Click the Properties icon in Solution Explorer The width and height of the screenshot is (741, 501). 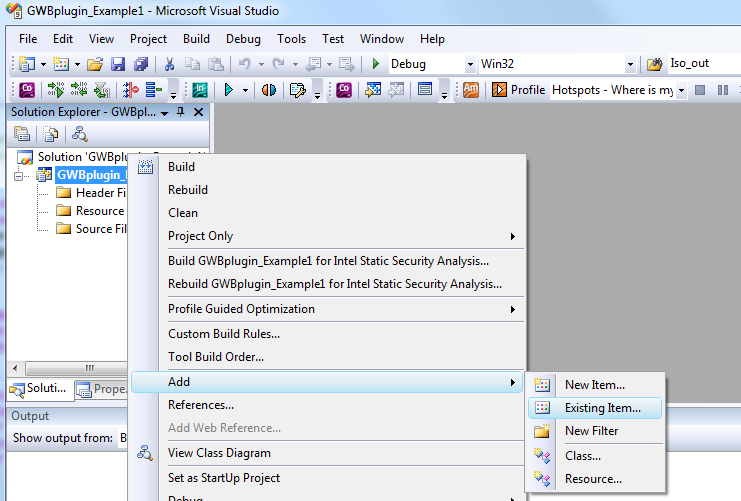click(x=22, y=134)
